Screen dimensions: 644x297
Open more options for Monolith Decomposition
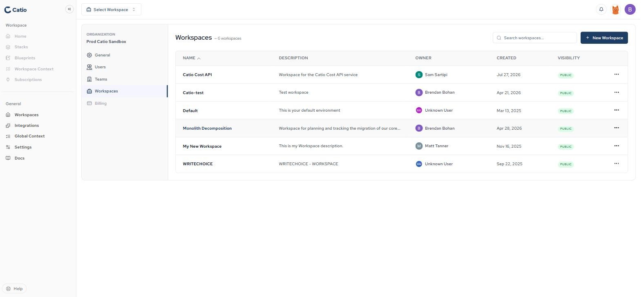617,128
